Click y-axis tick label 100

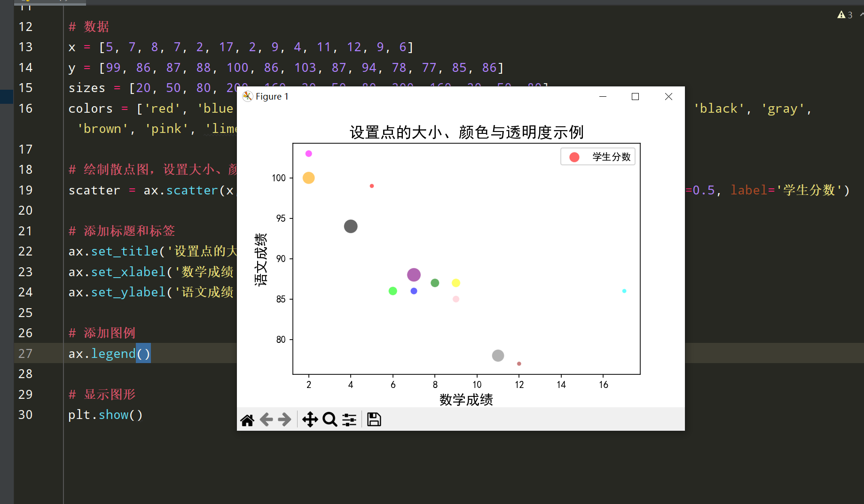pos(278,178)
